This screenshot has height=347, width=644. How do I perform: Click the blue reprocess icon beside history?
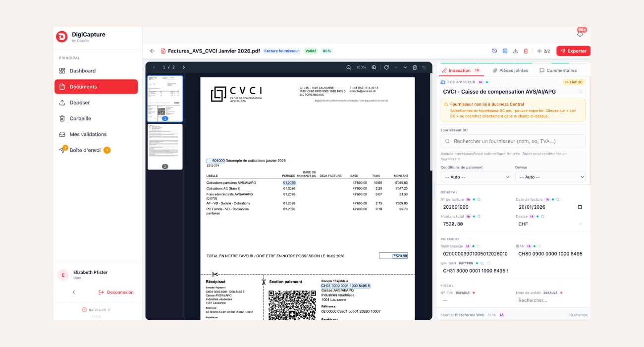point(505,51)
